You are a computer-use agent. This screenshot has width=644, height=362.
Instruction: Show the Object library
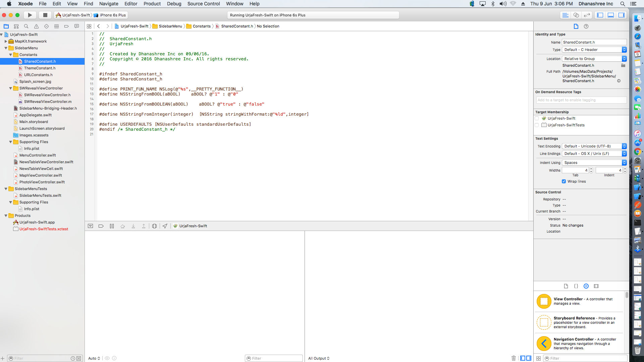point(586,286)
